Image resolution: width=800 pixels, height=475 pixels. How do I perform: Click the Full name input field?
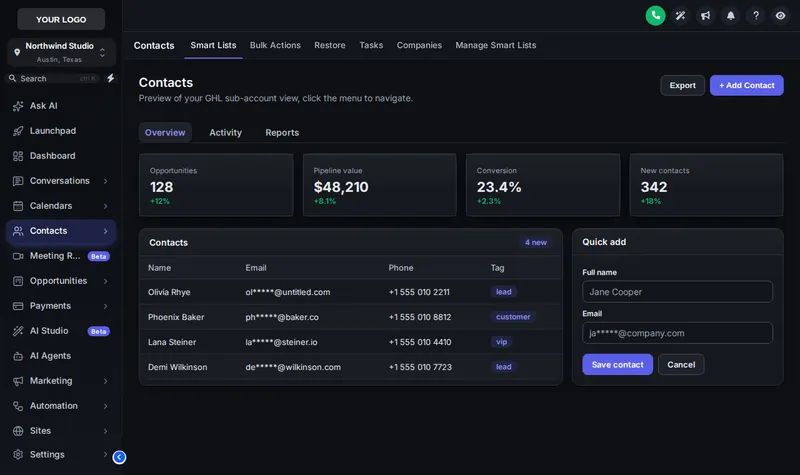[677, 292]
